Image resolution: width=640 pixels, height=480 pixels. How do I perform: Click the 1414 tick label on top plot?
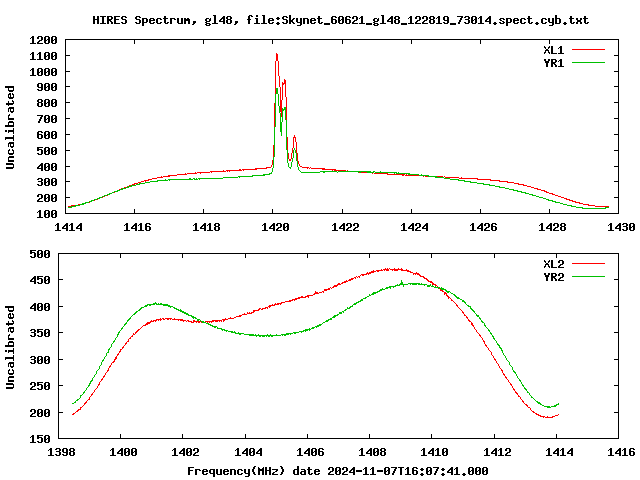68,227
